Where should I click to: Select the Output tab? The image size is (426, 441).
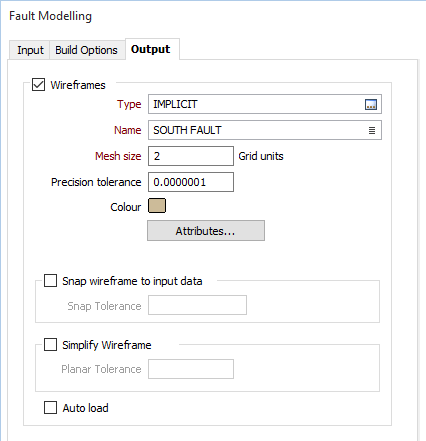click(x=151, y=49)
